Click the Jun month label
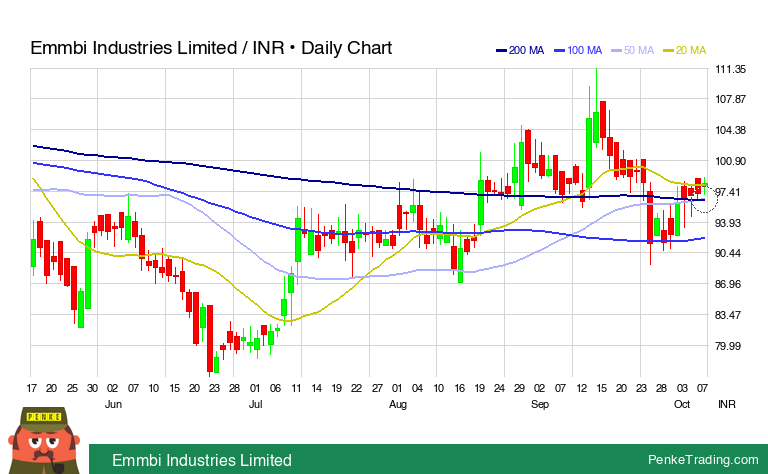Screen dimensions: 768x474 click(x=113, y=404)
